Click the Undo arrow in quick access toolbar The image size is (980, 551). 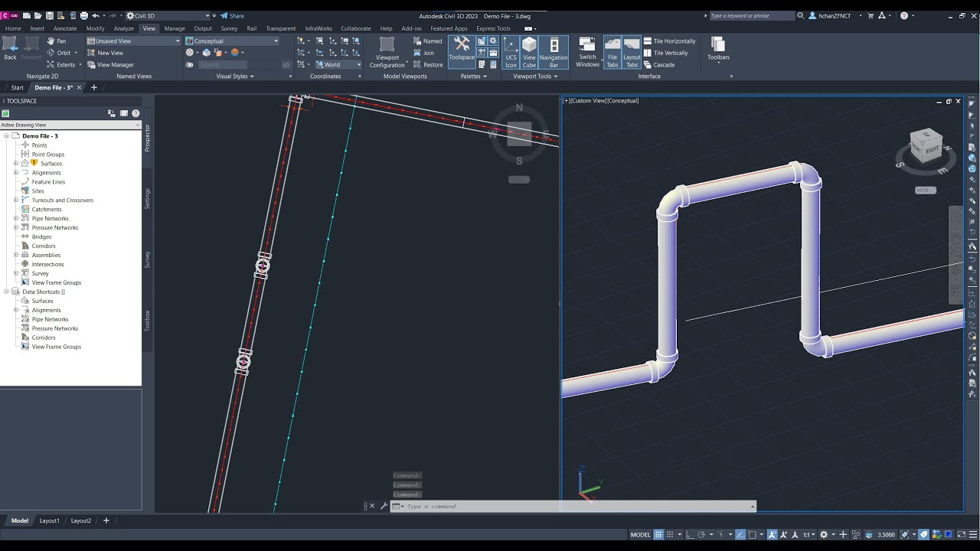pos(96,15)
